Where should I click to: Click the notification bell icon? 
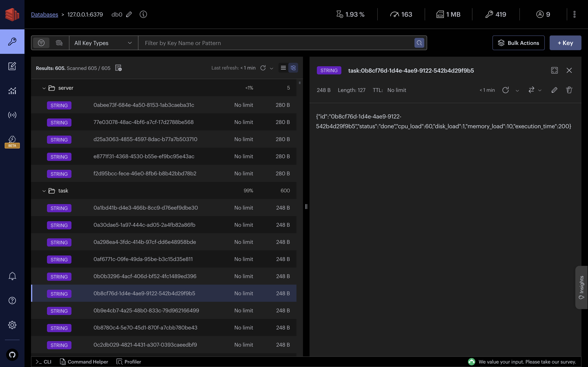pos(12,276)
